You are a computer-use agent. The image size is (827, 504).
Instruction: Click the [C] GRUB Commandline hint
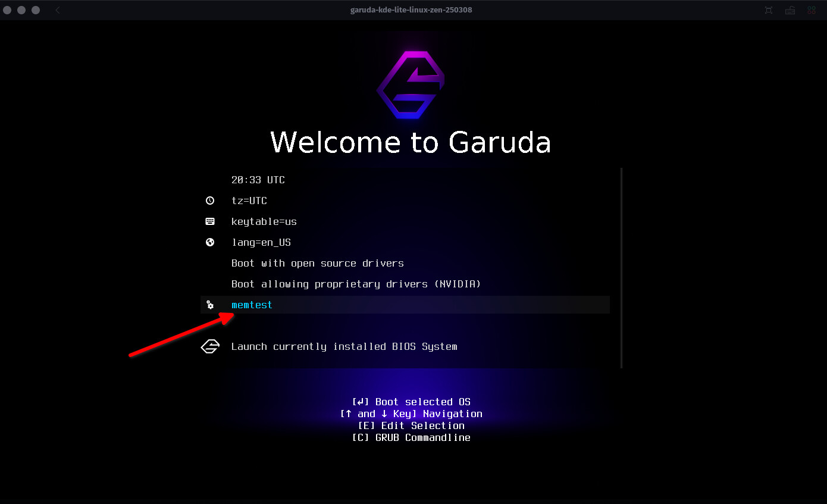coord(411,437)
